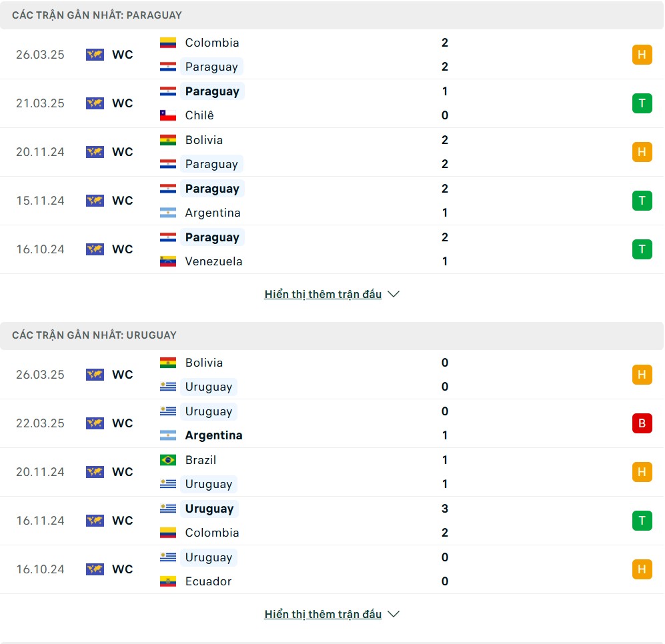Click the green win badge for Paraguay vs Chilê
665x644 pixels.
click(642, 103)
